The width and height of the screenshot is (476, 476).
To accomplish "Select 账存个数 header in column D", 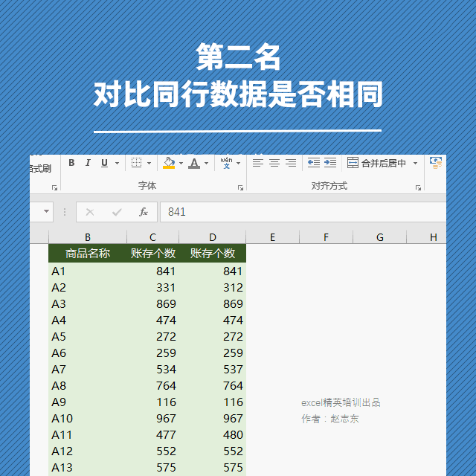I will 213,253.
